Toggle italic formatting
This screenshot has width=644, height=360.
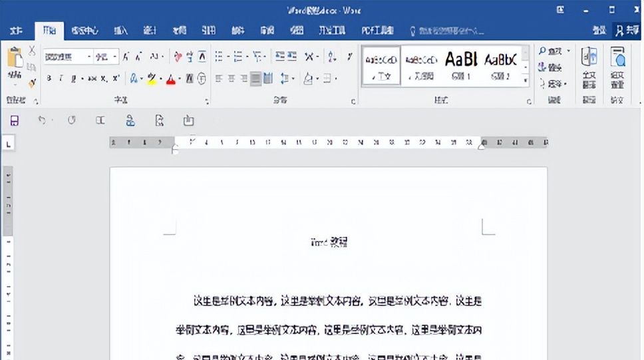61,79
